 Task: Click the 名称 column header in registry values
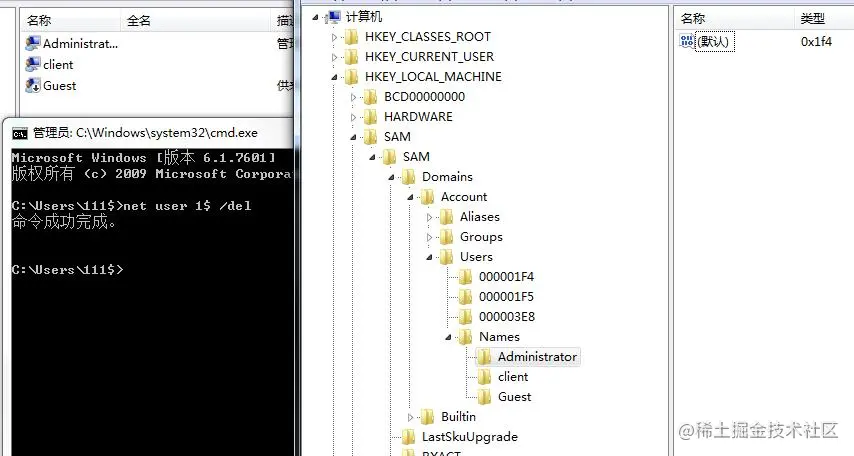734,19
